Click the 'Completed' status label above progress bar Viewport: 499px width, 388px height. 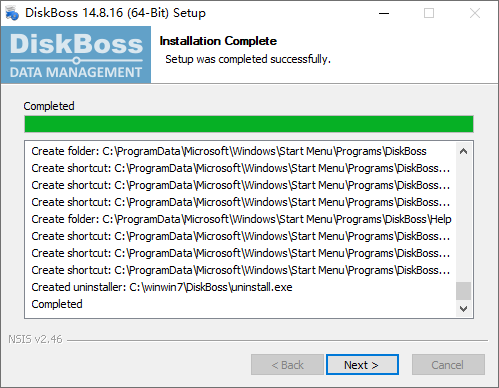click(49, 106)
